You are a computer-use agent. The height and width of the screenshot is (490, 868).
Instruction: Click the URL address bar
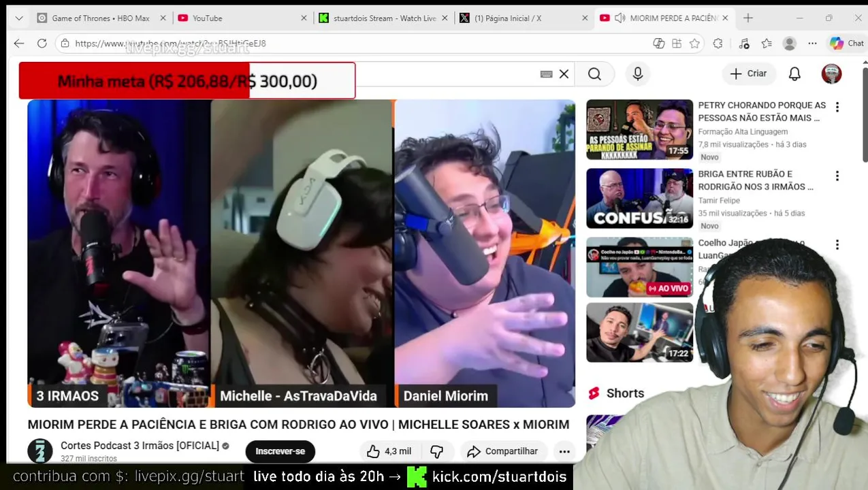[354, 43]
